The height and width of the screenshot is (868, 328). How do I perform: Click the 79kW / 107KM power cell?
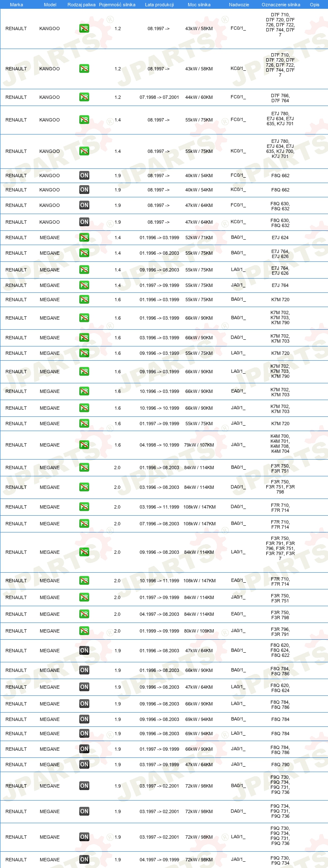pos(199,445)
